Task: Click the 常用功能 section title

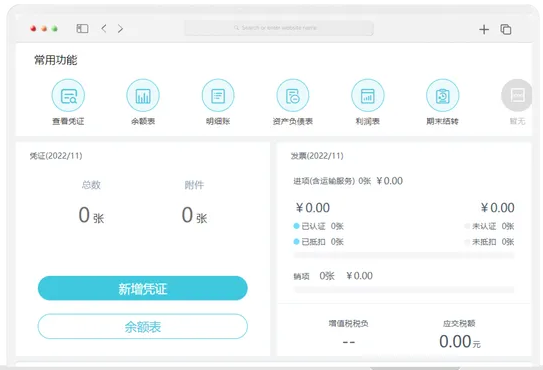Action: 55,60
